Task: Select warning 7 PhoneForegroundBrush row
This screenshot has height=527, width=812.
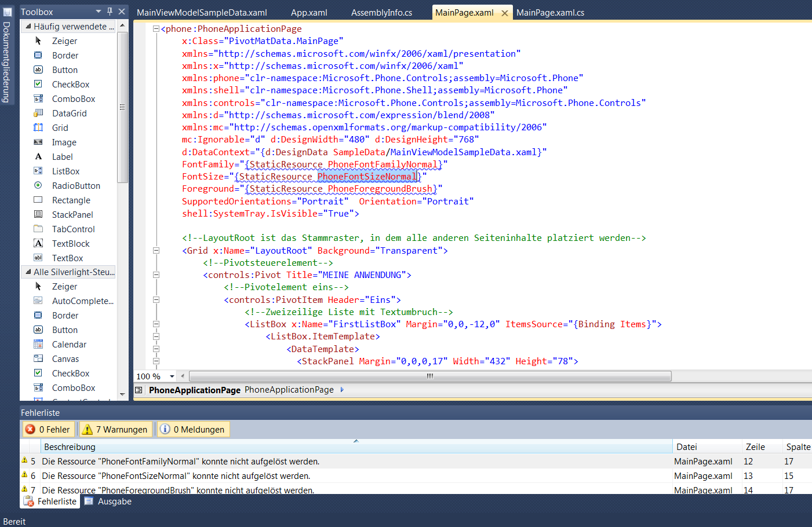Action: pyautogui.click(x=416, y=490)
